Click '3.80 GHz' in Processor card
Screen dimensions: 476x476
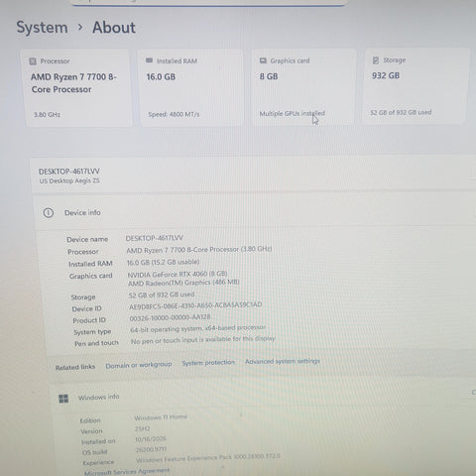point(47,115)
